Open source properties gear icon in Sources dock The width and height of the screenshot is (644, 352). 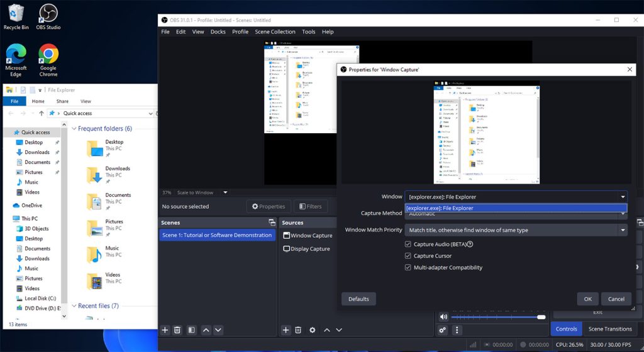312,330
